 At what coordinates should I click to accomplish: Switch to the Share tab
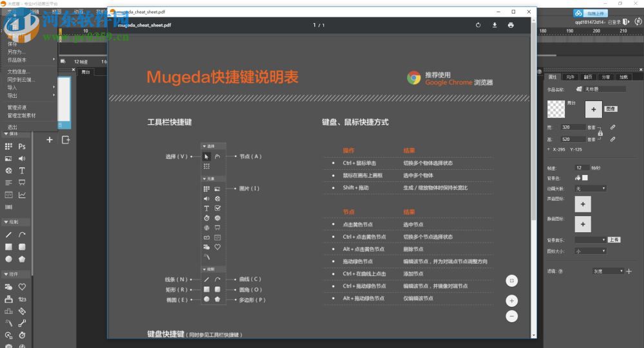(x=606, y=77)
